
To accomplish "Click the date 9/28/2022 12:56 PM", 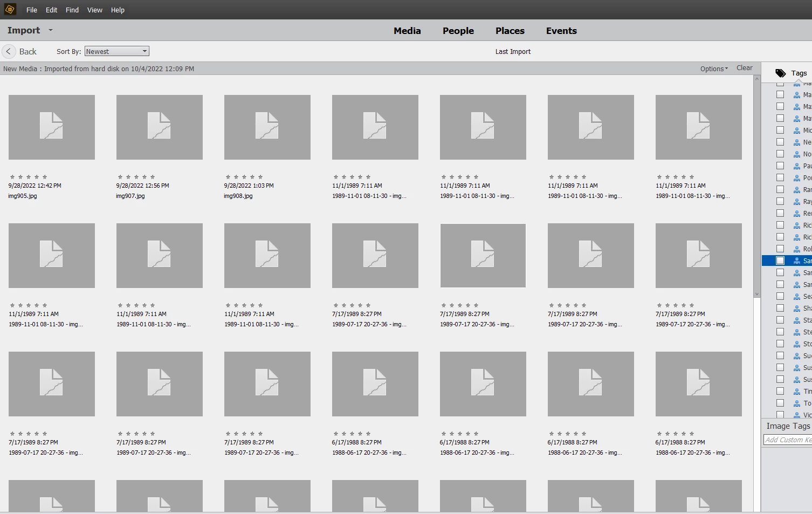I will click(143, 186).
